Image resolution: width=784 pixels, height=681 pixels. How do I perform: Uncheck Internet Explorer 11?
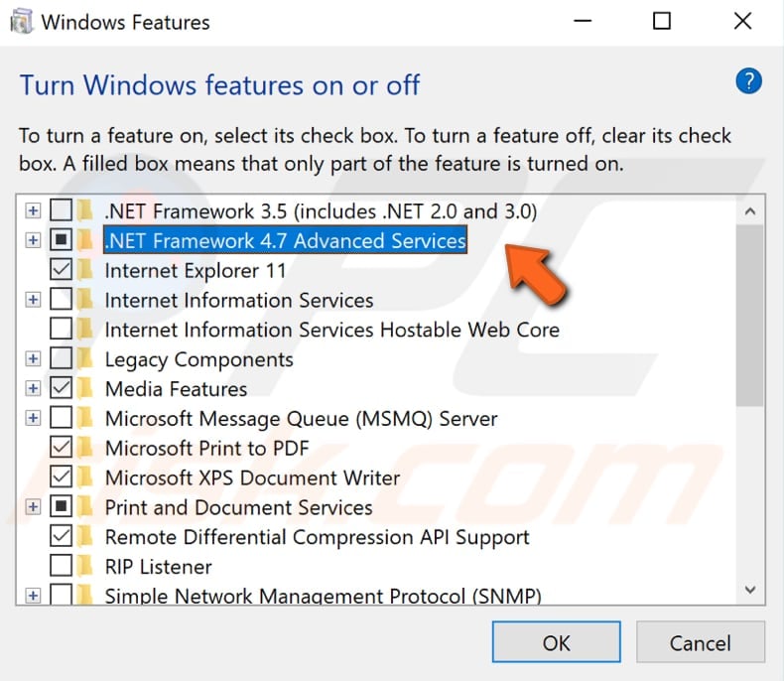point(61,270)
